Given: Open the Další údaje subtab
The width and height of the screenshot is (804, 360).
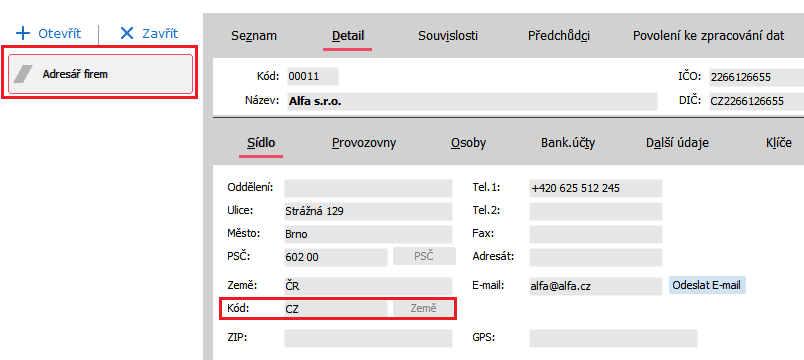Looking at the screenshot, I should tap(677, 143).
